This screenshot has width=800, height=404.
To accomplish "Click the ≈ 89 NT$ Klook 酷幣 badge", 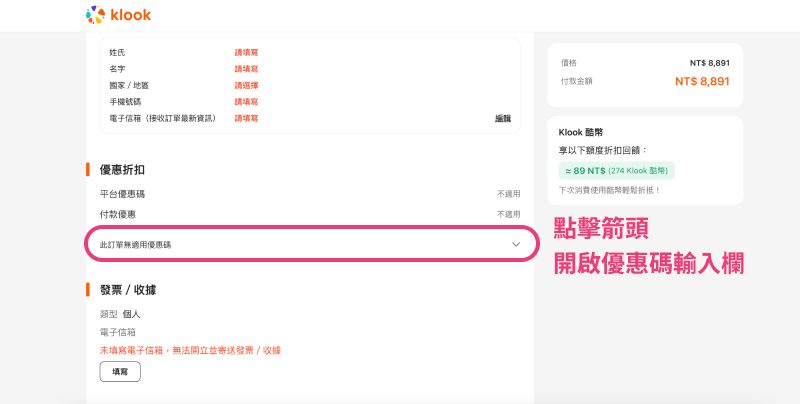I will (x=617, y=171).
